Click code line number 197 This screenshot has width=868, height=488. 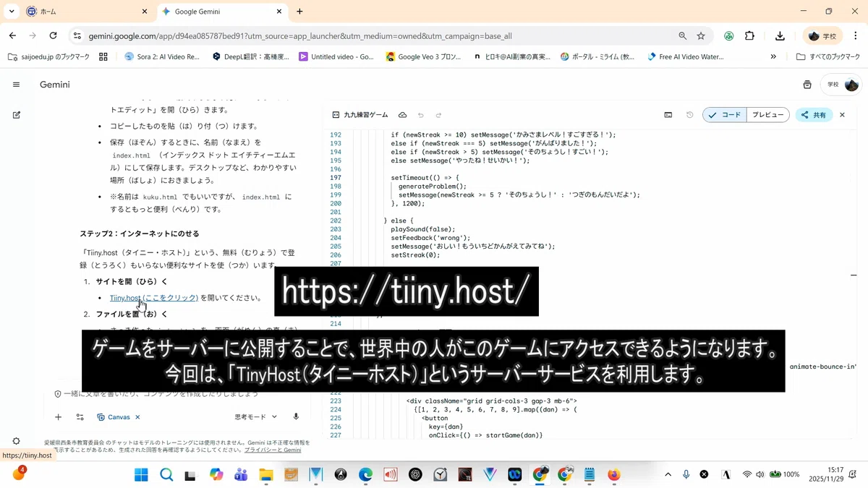tap(335, 178)
